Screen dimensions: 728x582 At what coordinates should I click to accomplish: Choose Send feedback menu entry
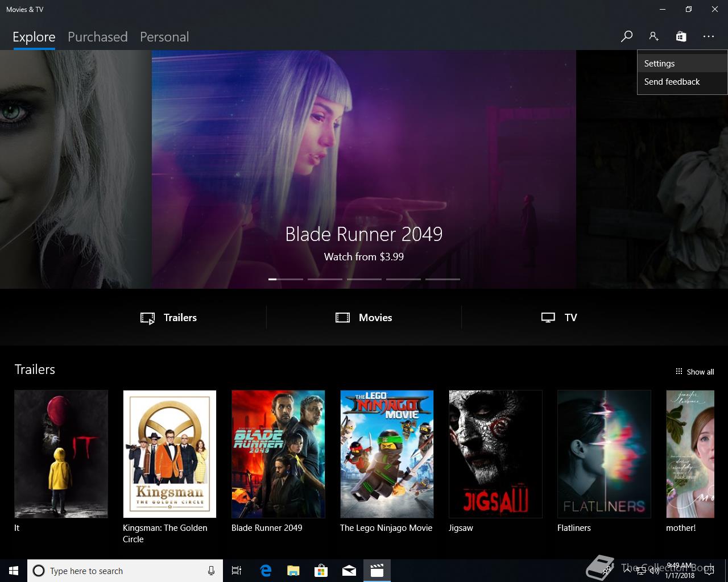[x=682, y=82]
